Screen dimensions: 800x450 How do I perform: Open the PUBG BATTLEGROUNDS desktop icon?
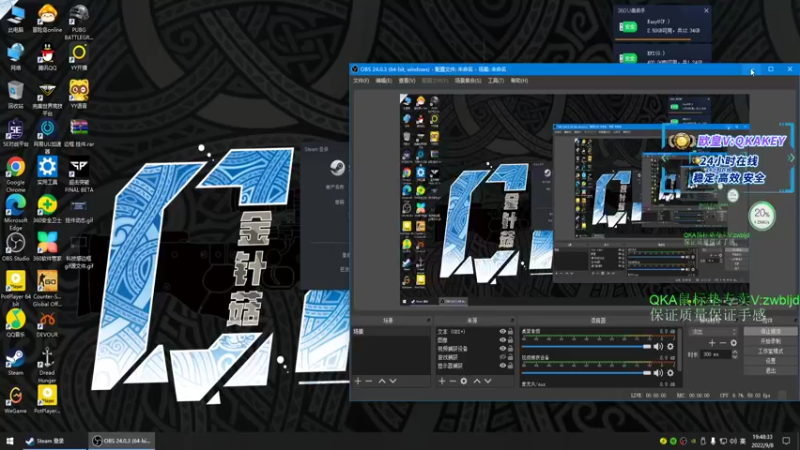[x=79, y=22]
